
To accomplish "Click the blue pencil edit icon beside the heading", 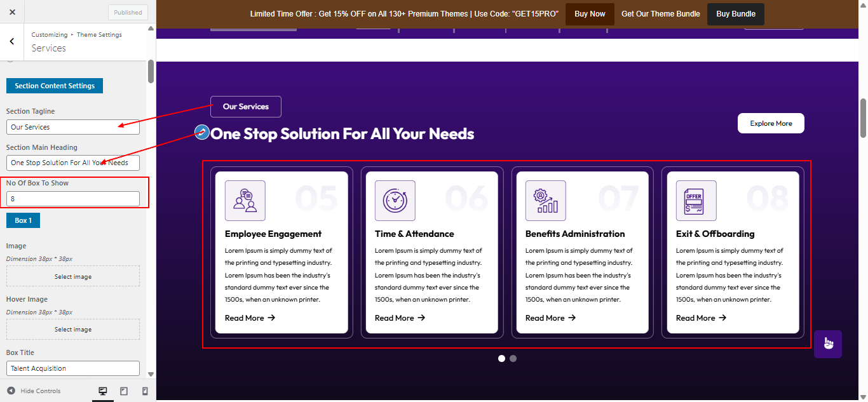I will pyautogui.click(x=201, y=133).
